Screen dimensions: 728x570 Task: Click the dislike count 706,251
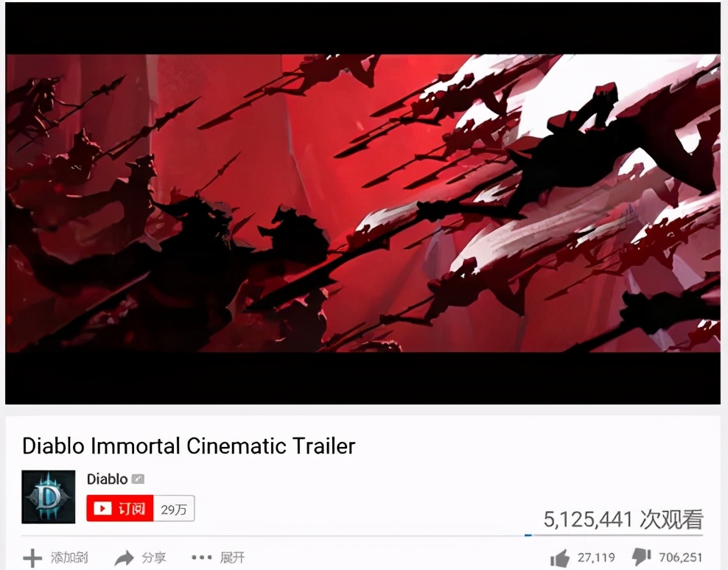(x=681, y=557)
